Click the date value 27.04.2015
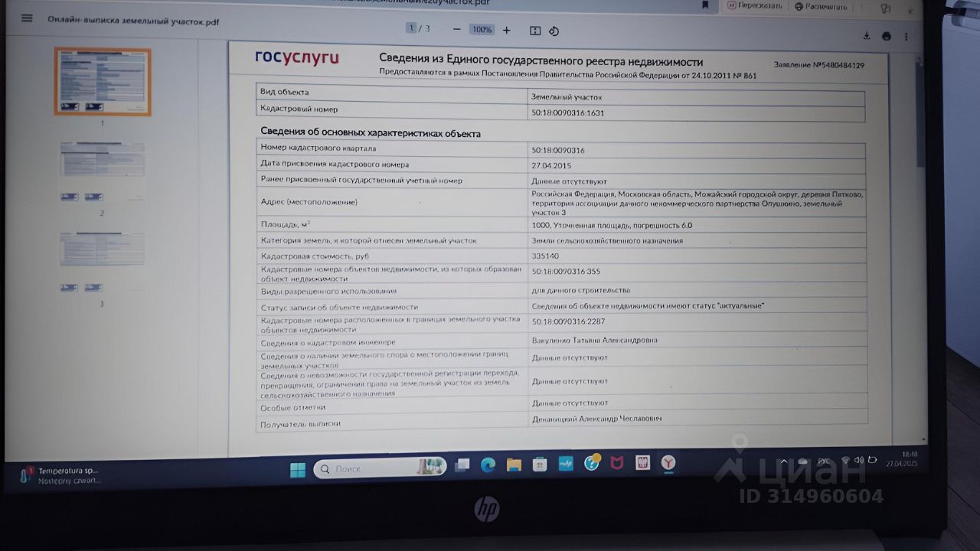The width and height of the screenshot is (980, 551). point(551,165)
